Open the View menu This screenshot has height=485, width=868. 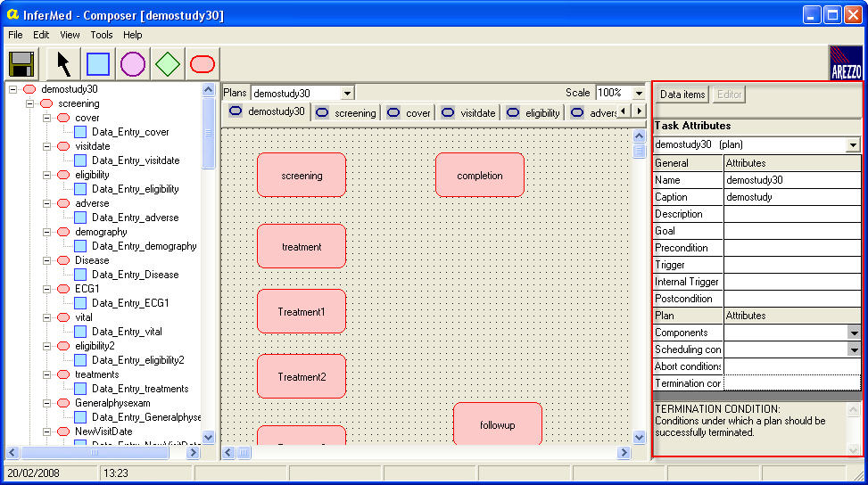[x=70, y=35]
